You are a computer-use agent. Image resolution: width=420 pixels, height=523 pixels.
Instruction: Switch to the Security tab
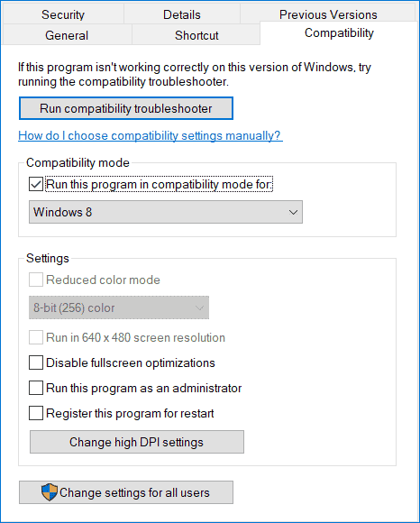click(63, 14)
